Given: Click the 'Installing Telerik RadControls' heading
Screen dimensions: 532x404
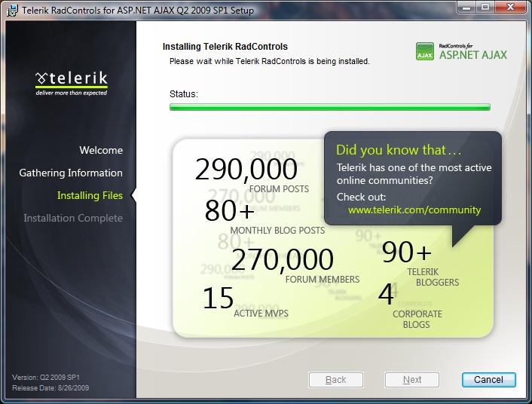Looking at the screenshot, I should click(225, 47).
